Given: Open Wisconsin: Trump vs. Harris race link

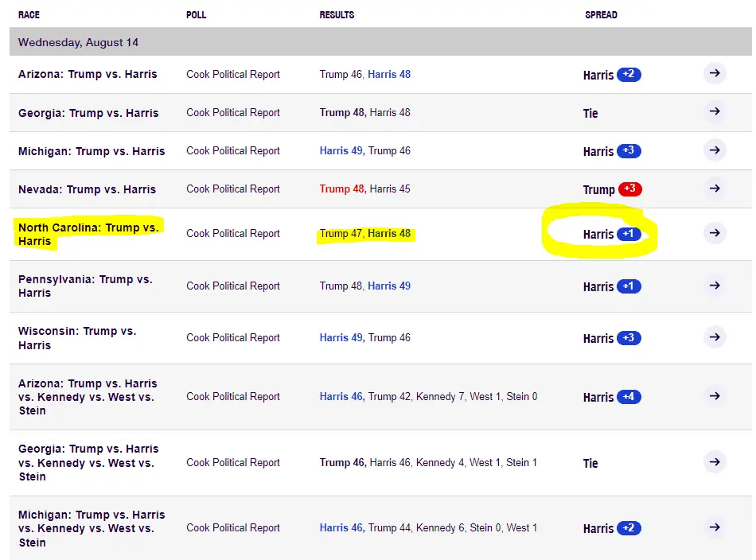Looking at the screenshot, I should coord(77,338).
